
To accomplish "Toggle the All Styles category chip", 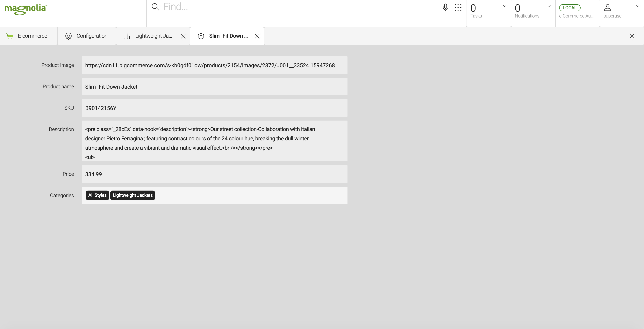I will click(x=97, y=195).
